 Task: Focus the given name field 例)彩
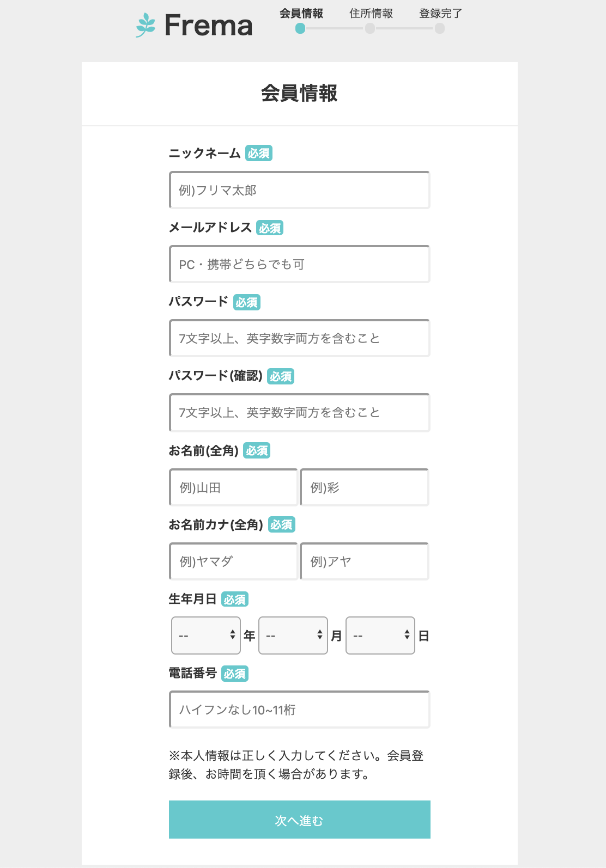coord(365,487)
